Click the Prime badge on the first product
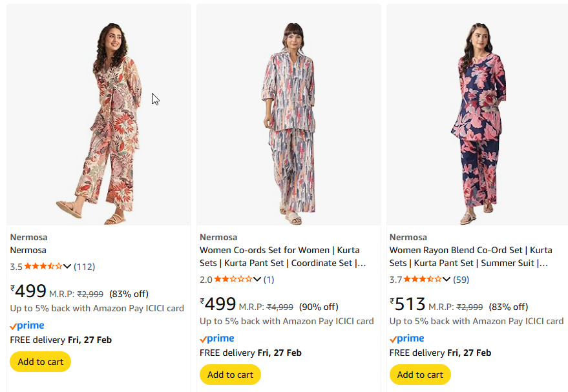 pos(27,325)
